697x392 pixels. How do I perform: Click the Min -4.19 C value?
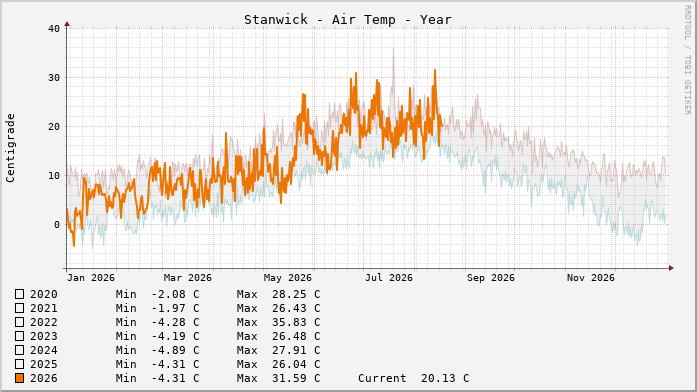(x=157, y=336)
